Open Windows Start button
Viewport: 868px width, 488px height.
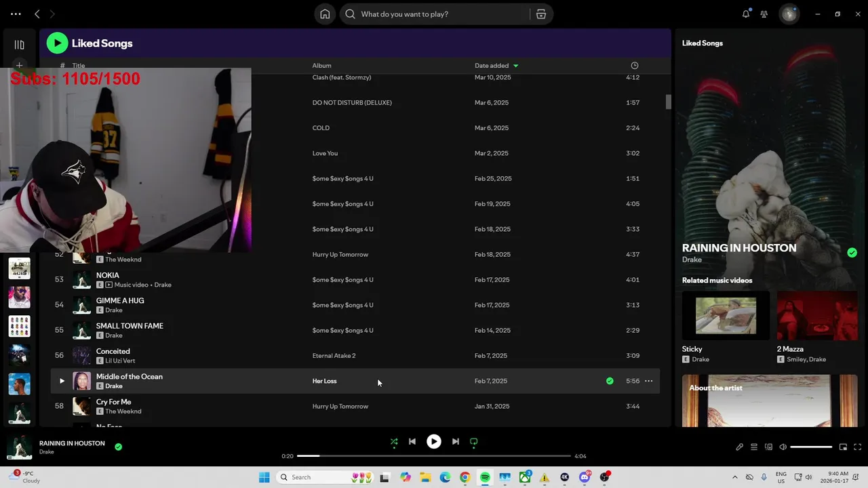coord(264,477)
